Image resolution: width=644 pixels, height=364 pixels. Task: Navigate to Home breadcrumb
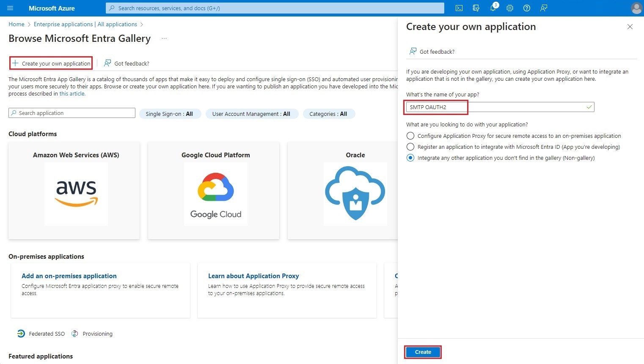17,24
